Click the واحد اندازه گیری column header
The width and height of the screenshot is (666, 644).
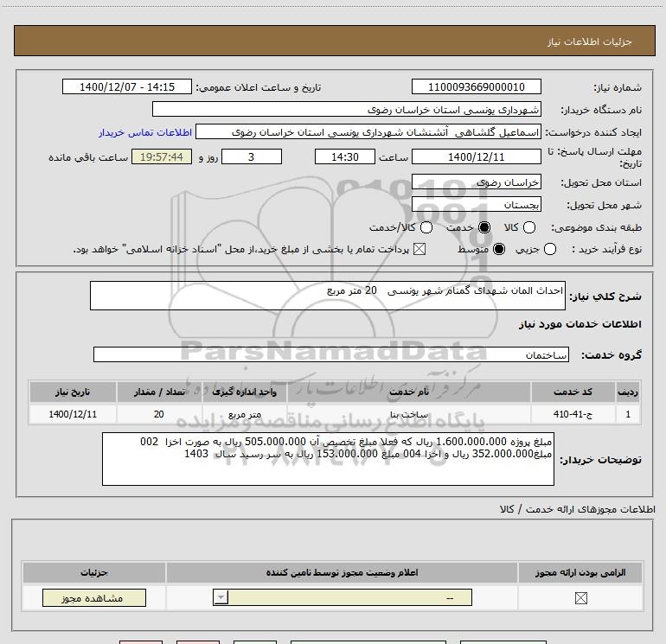pos(244,392)
